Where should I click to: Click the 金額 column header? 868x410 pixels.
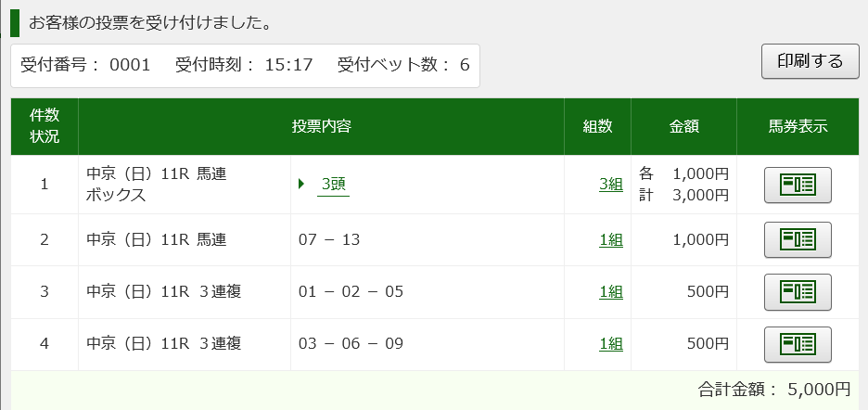[x=683, y=126]
